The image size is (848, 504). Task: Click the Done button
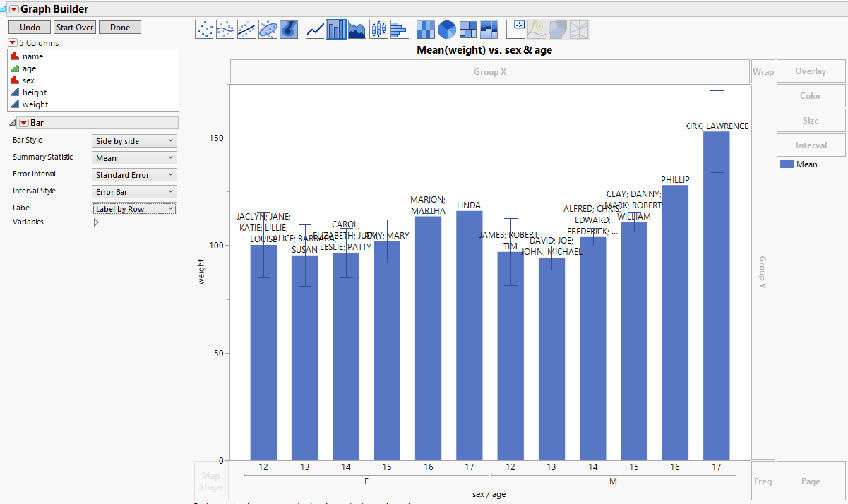pyautogui.click(x=120, y=28)
